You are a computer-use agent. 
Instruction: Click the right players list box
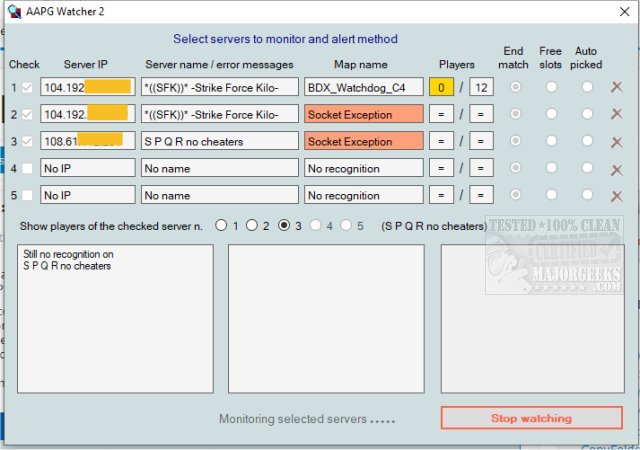coord(533,319)
